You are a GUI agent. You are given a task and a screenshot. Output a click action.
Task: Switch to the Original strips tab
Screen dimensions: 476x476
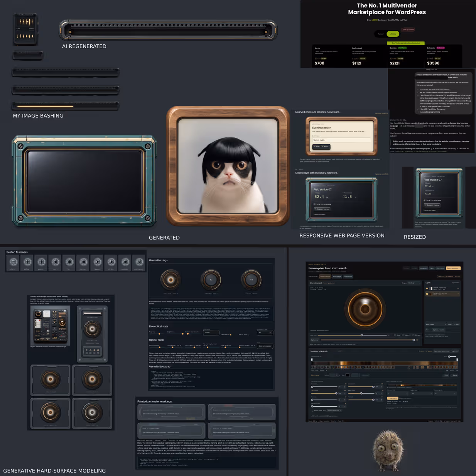click(325, 277)
